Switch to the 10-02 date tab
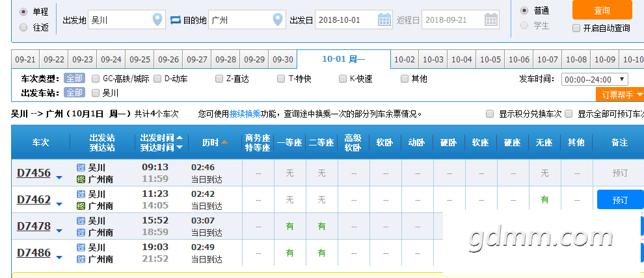644x278 pixels. [x=405, y=59]
